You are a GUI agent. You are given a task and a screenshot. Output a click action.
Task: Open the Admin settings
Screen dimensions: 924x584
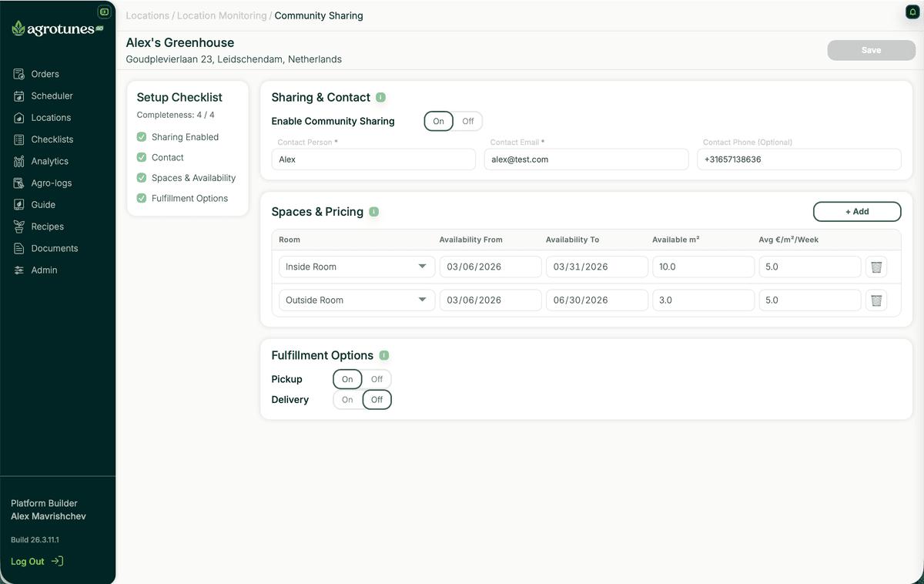point(45,270)
